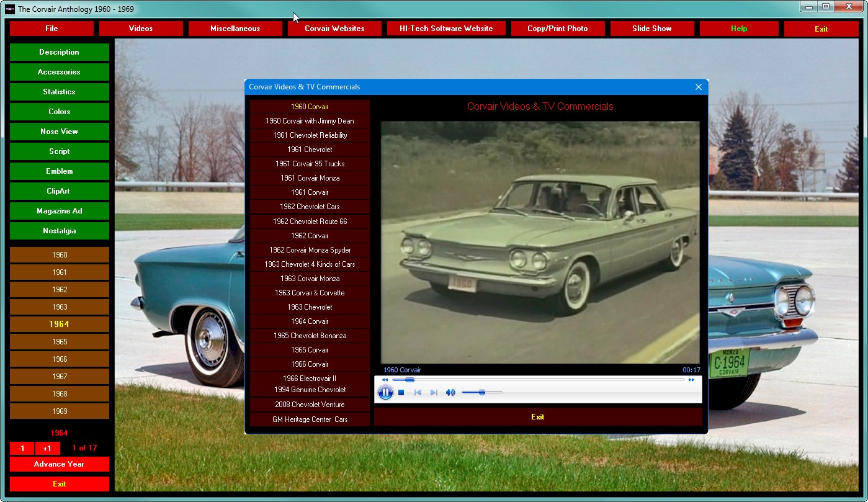Click the Exit button in top bar
The height and width of the screenshot is (502, 868).
pos(821,29)
